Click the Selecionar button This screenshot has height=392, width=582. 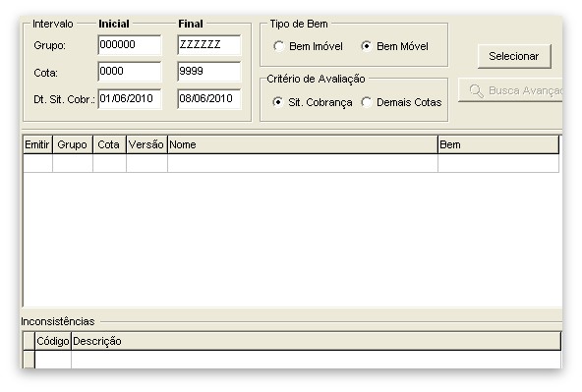coord(514,56)
